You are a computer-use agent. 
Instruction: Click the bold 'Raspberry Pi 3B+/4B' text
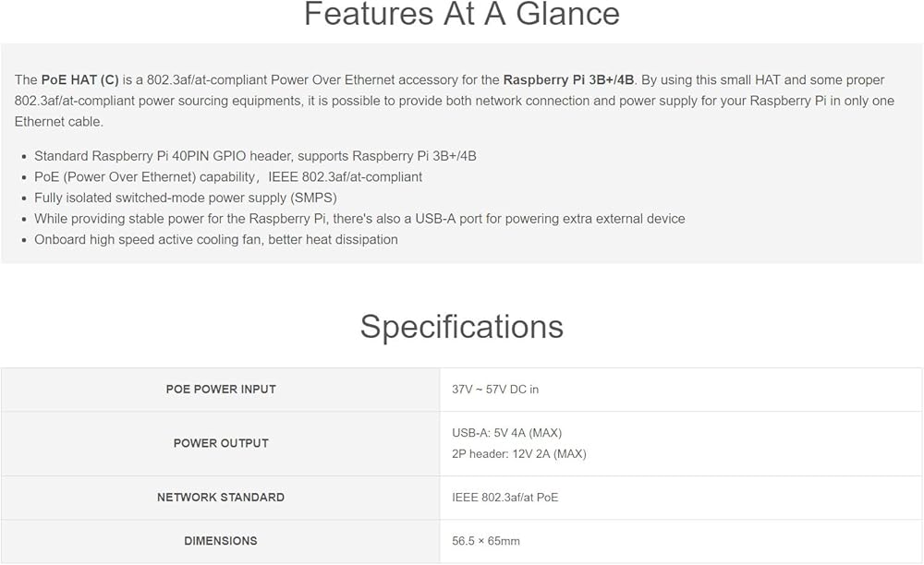(568, 80)
